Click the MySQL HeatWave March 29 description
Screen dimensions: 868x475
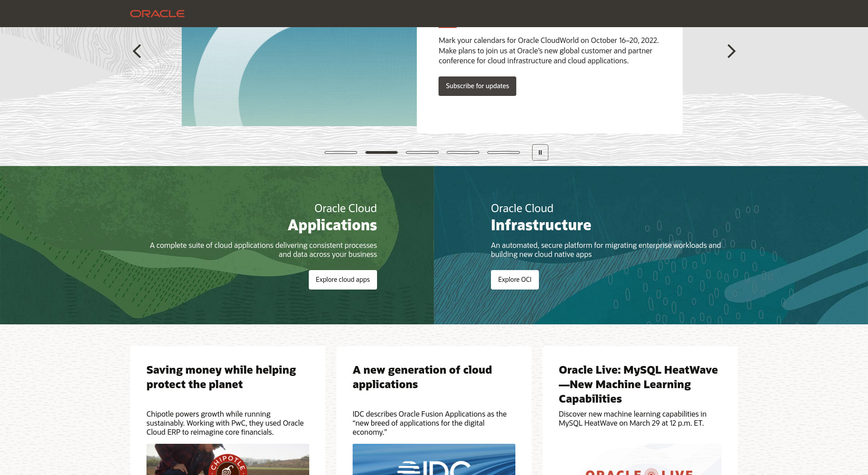pyautogui.click(x=632, y=418)
